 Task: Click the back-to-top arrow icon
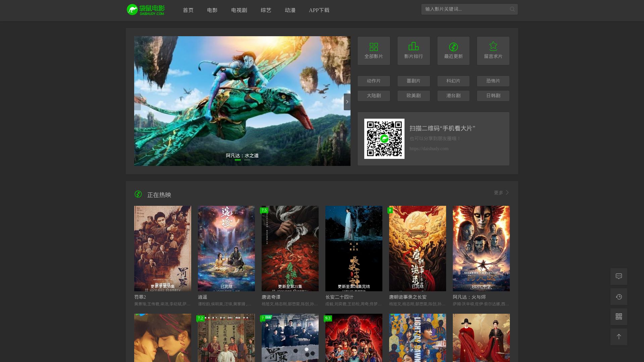[x=619, y=337]
